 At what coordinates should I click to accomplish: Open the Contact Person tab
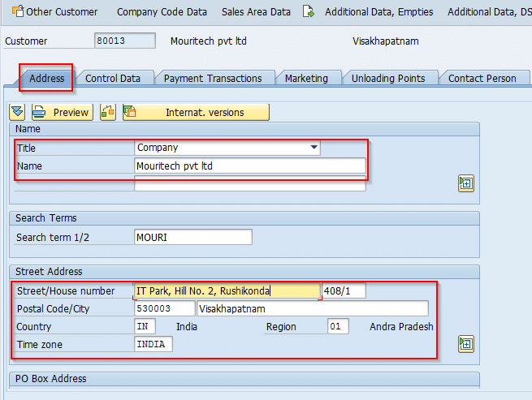482,78
